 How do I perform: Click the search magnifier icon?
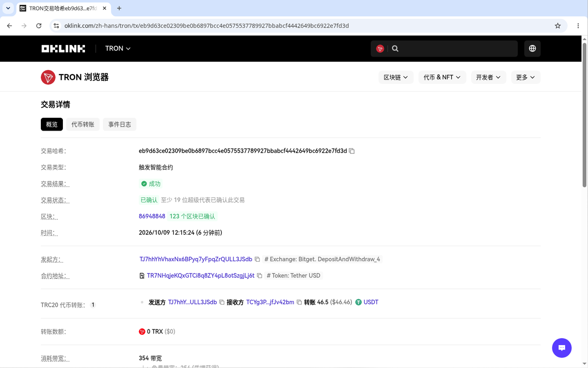point(395,49)
